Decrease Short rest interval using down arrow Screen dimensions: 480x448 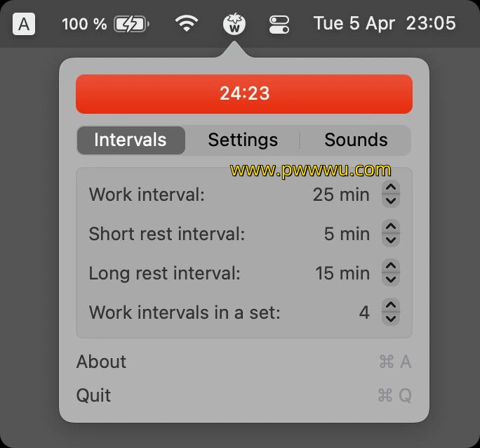(x=391, y=240)
